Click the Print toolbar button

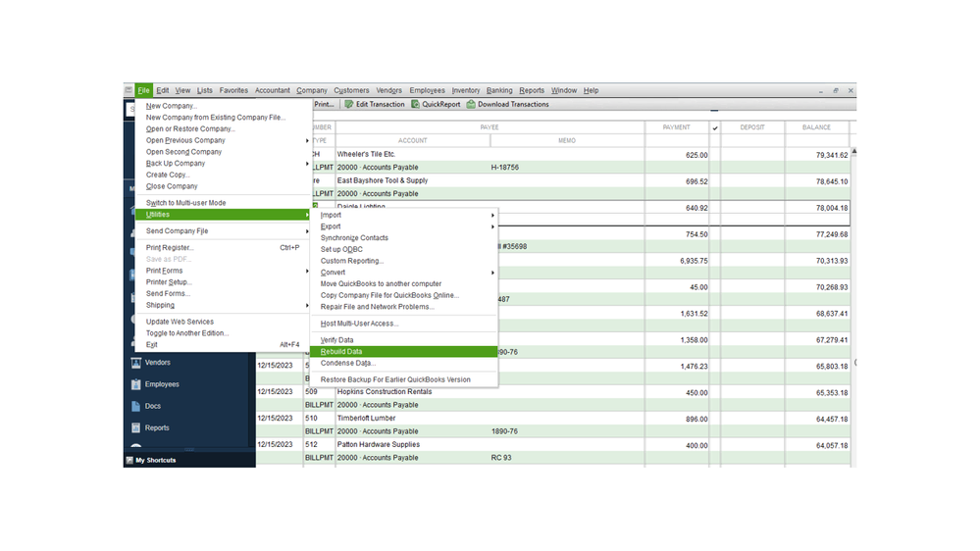(324, 104)
